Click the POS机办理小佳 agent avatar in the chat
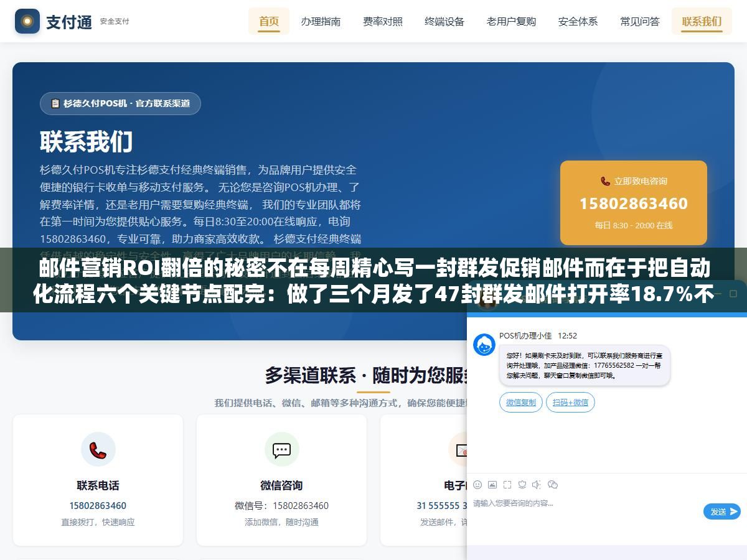 [484, 345]
